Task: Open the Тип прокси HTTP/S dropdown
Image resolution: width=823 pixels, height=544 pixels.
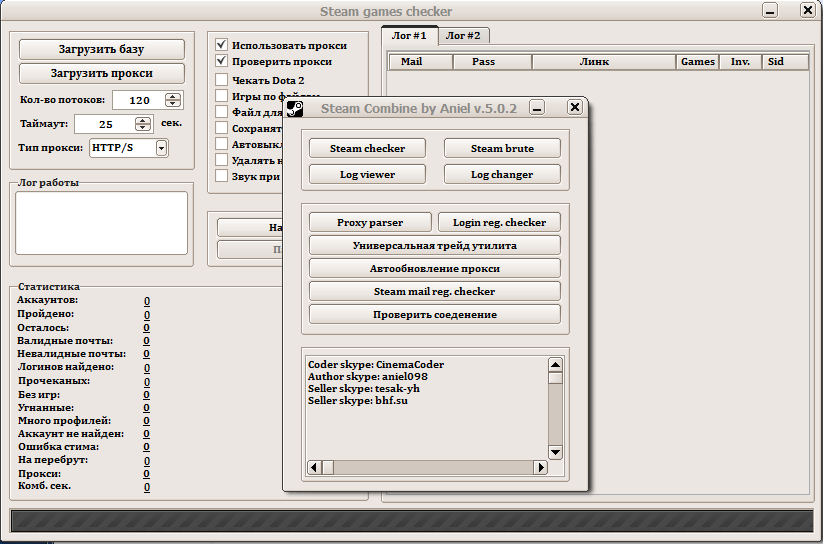Action: point(162,148)
